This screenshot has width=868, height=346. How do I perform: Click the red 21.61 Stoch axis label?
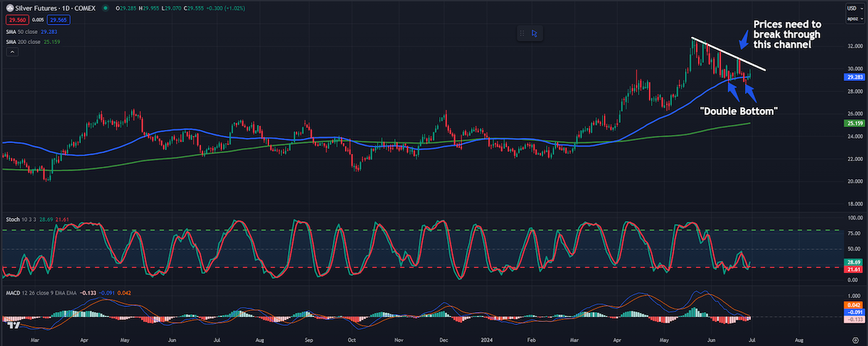[x=855, y=269]
